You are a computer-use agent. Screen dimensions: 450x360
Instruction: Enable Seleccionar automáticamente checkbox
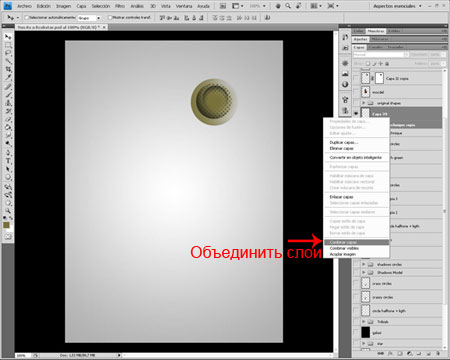pyautogui.click(x=27, y=18)
